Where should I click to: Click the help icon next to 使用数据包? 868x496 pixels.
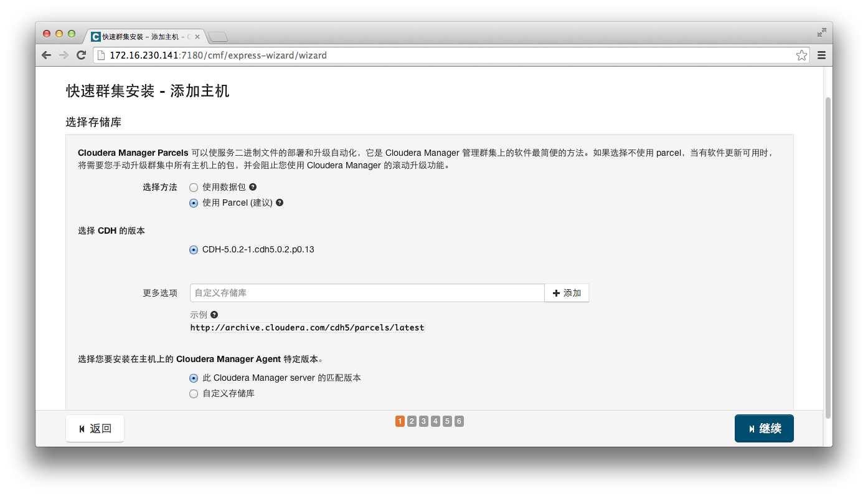tap(253, 187)
